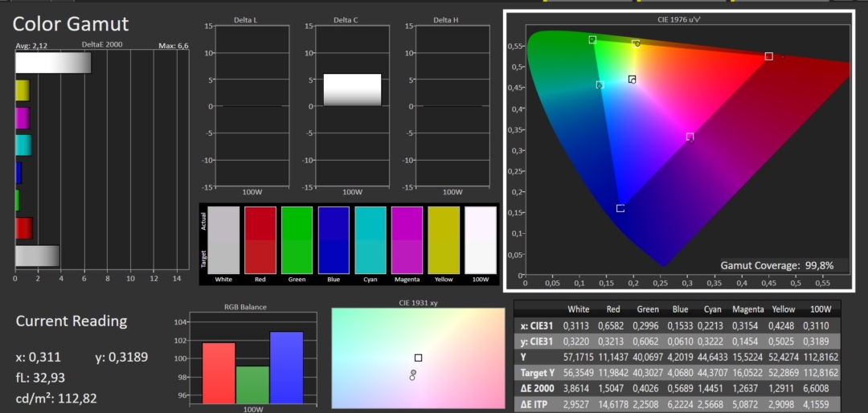Select the blue primary target square on CIE 1976 chart
Image resolution: width=868 pixels, height=413 pixels.
click(x=620, y=208)
